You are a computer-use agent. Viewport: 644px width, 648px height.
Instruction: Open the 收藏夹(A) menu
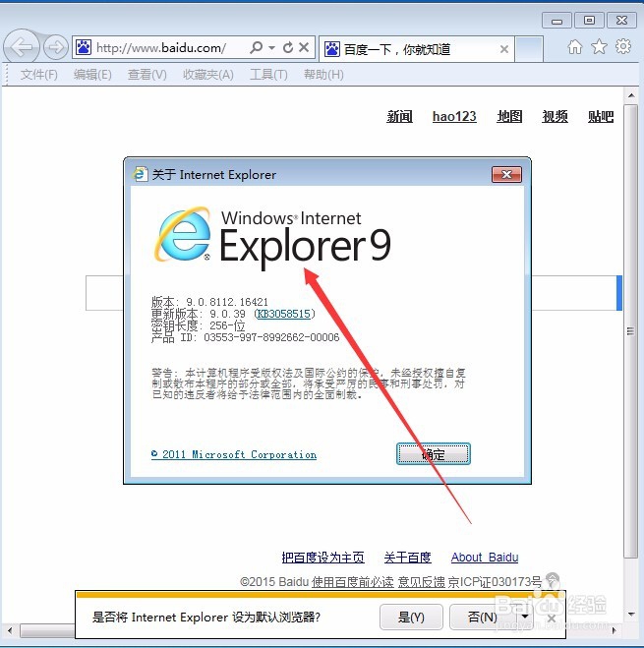(x=208, y=75)
